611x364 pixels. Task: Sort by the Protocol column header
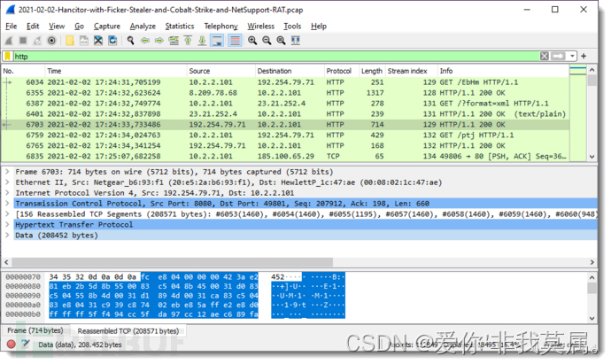341,71
